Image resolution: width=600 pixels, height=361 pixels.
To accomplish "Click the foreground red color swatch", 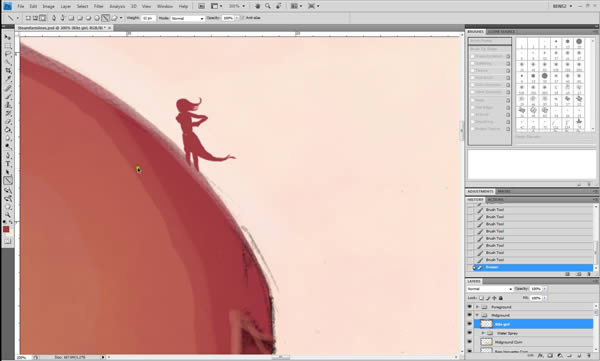I will (x=6, y=229).
